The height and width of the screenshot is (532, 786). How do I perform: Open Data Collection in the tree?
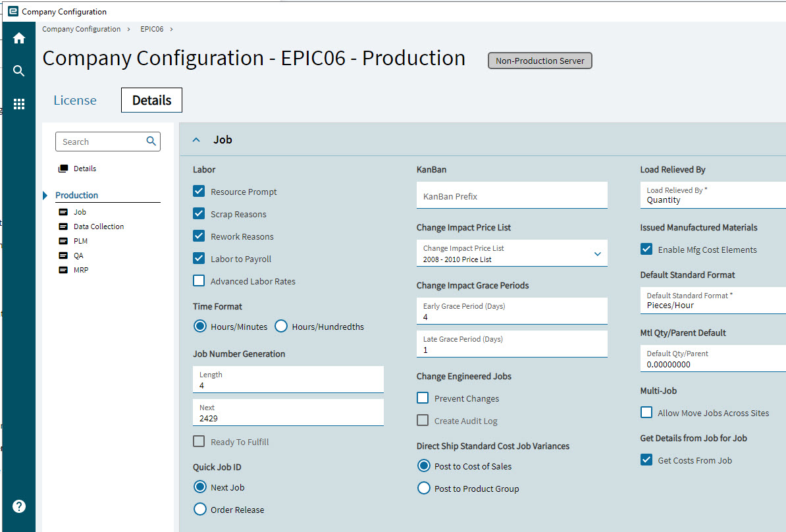click(x=99, y=226)
